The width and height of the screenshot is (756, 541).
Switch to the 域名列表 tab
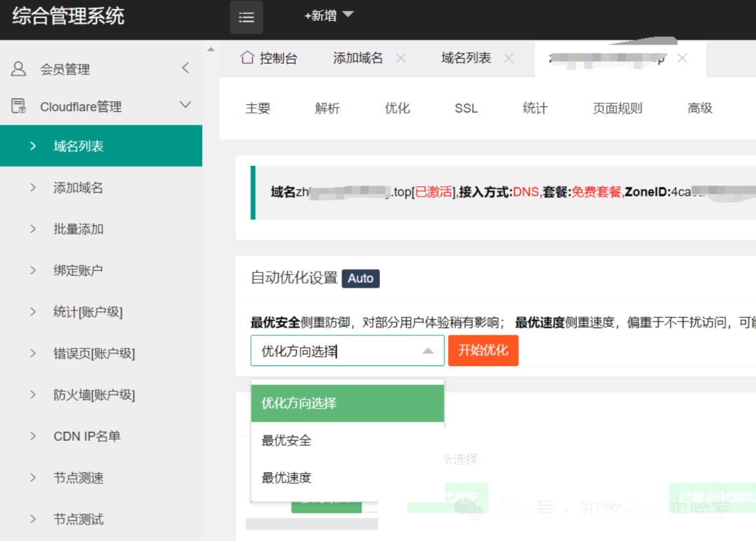(x=465, y=58)
